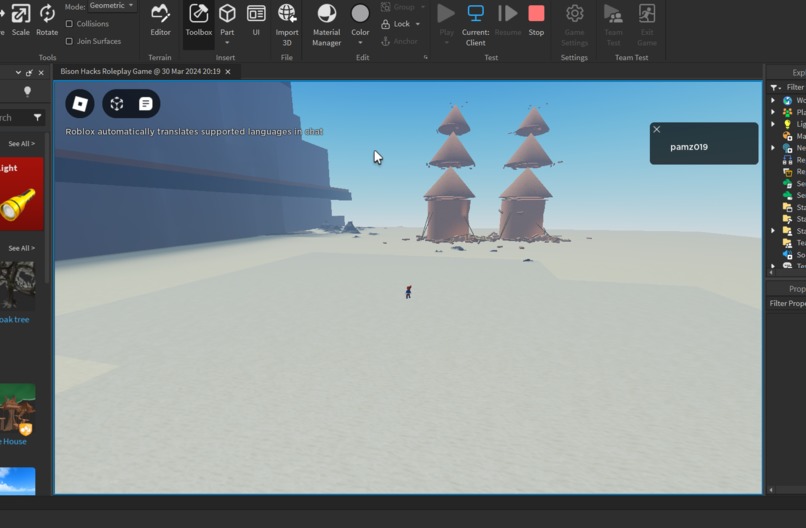
Task: Click the Filter Properties field
Action: [786, 303]
